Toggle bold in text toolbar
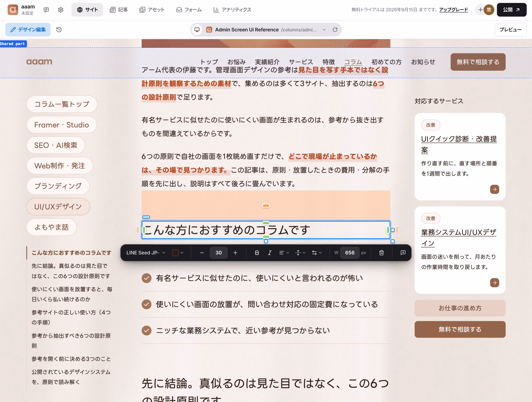This screenshot has height=402, width=532. coord(257,253)
